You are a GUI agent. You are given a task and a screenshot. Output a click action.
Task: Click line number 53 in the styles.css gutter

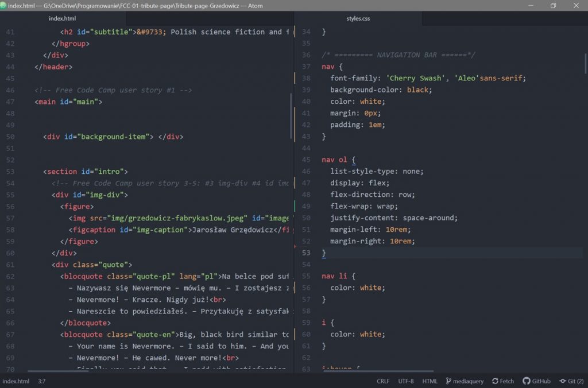coord(306,253)
